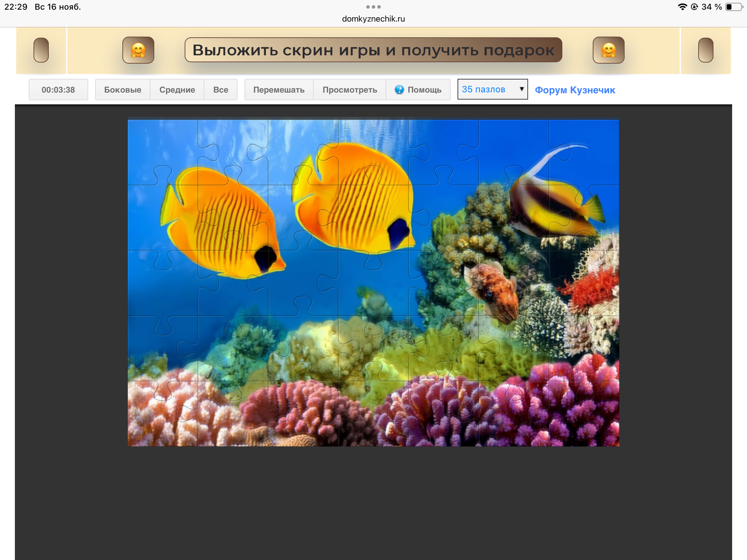Click the blue question mark help icon
This screenshot has width=747, height=560.
tap(399, 90)
